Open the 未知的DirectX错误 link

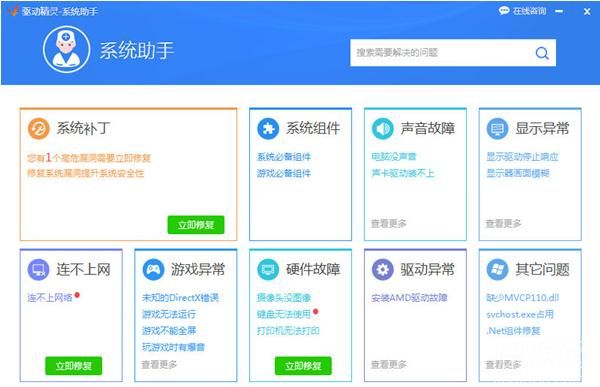coord(180,297)
